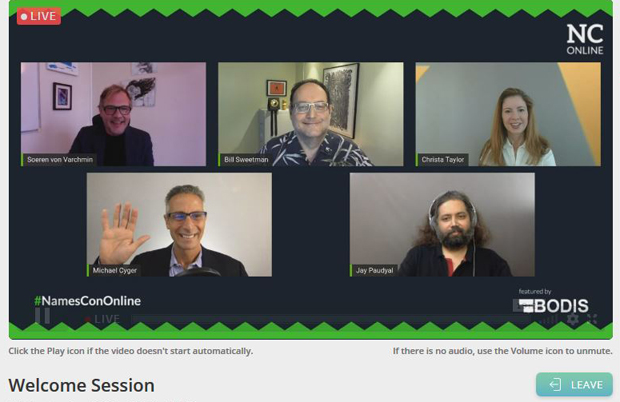Enter fullscreen video mode

592,319
